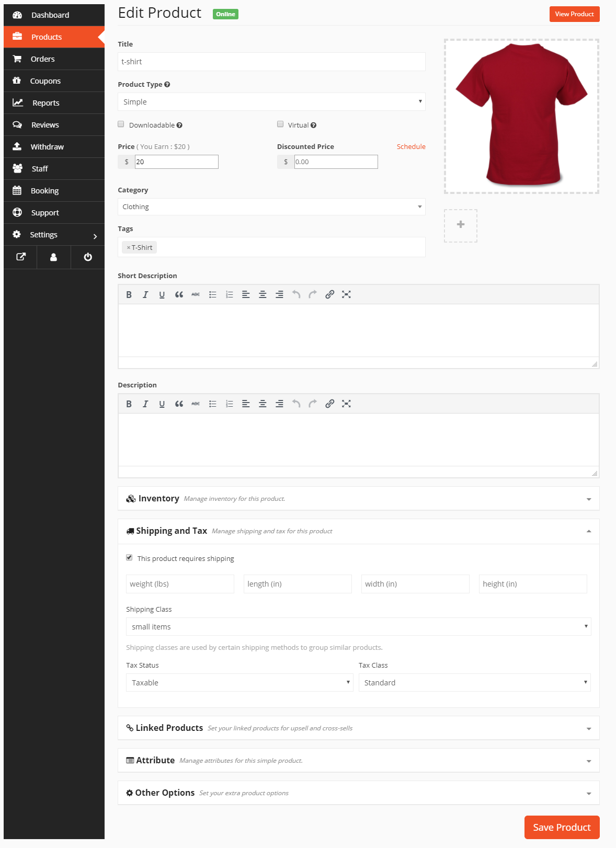Click undo in Short Description toolbar
Screen dimensions: 616x848
(x=296, y=294)
